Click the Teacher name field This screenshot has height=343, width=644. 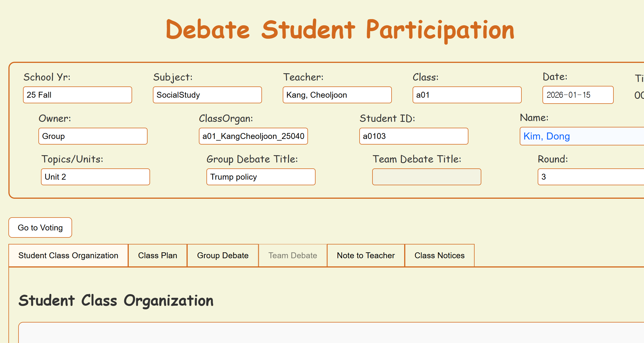pos(337,95)
